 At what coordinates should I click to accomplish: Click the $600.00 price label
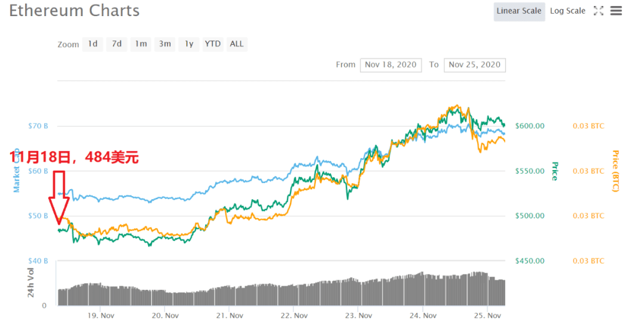(530, 126)
